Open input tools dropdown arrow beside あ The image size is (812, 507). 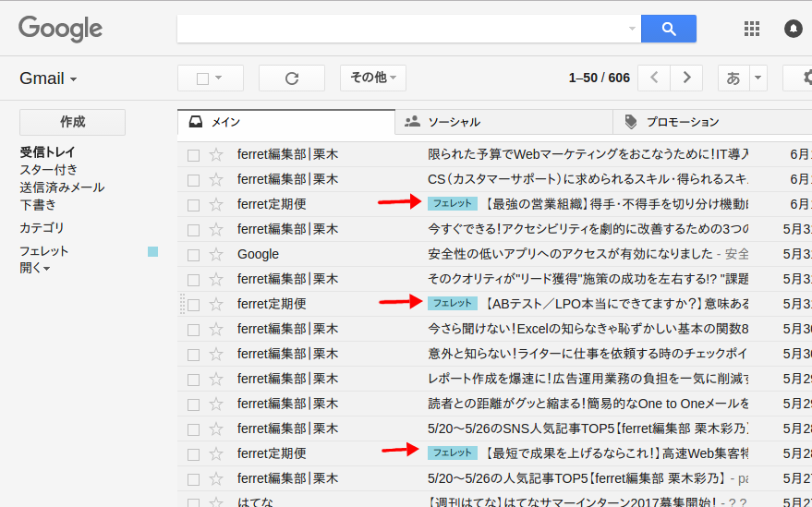(x=758, y=78)
